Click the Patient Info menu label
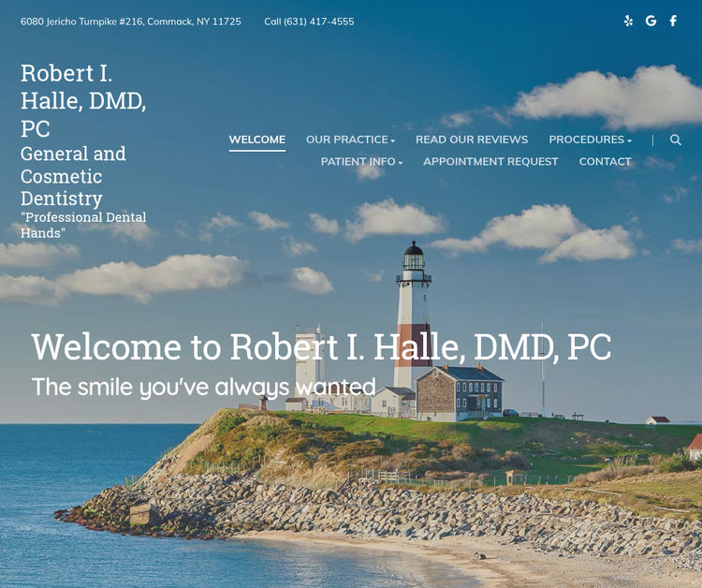 tap(358, 161)
